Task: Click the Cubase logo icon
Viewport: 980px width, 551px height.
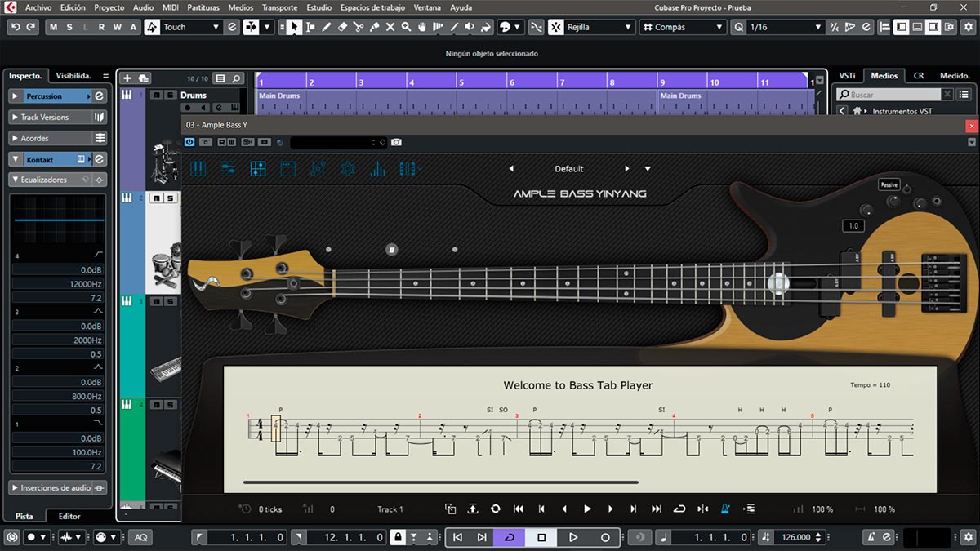Action: (x=11, y=7)
